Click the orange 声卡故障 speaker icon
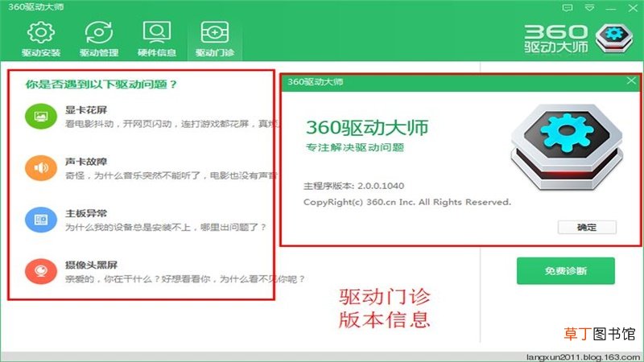Screen dimensions: 644x362 point(41,168)
